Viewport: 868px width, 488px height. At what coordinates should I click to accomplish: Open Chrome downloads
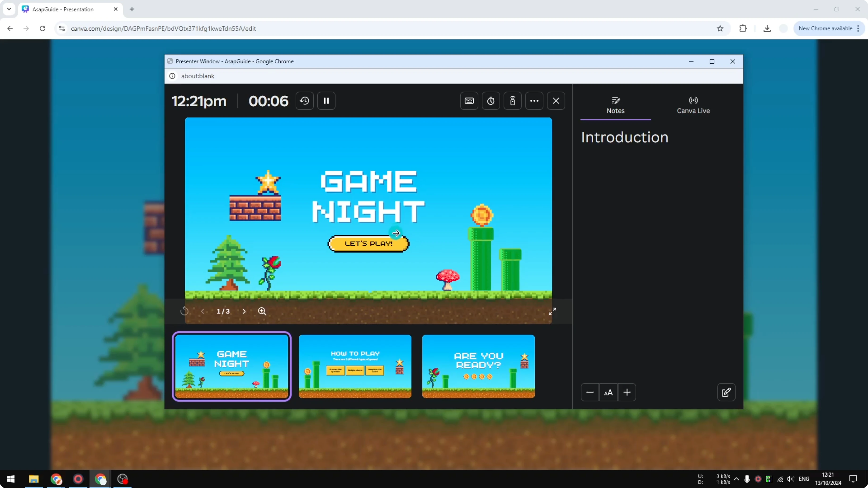coord(767,29)
